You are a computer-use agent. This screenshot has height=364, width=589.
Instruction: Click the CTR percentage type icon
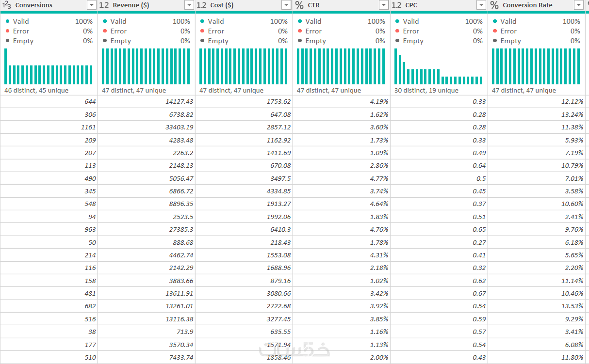[299, 5]
